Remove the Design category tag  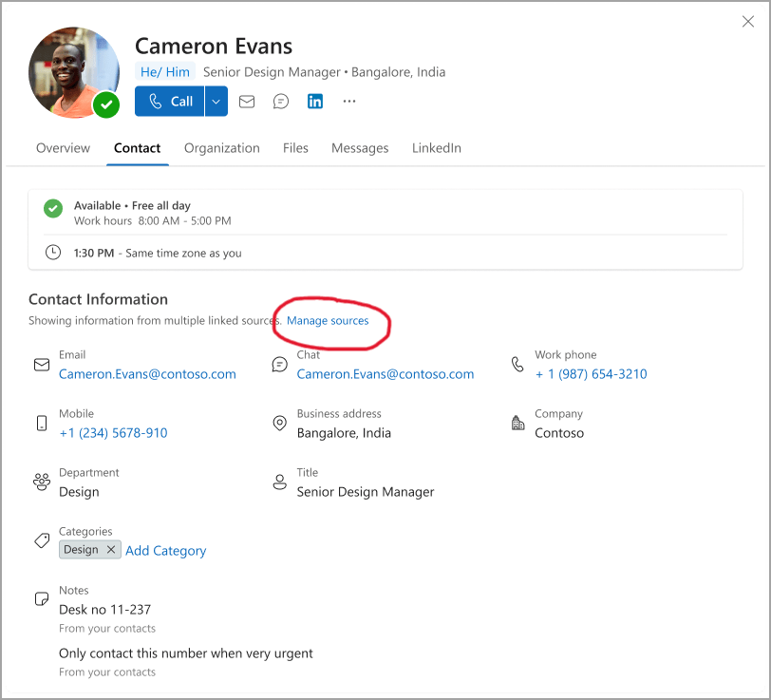pyautogui.click(x=111, y=549)
